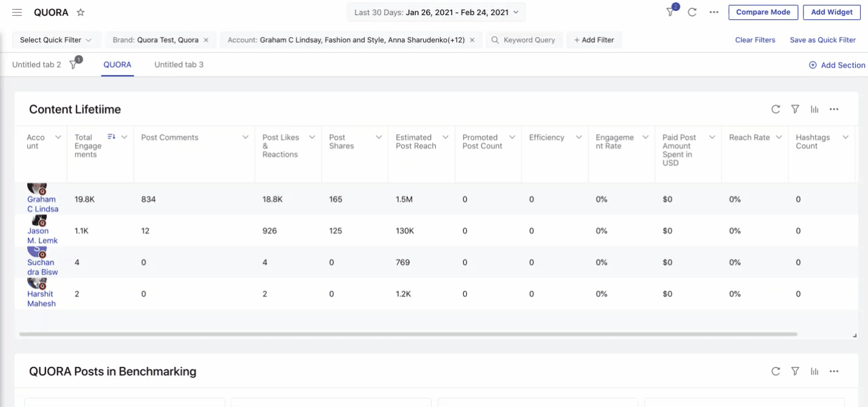
Task: Refresh the whole dashboard
Action: (692, 12)
